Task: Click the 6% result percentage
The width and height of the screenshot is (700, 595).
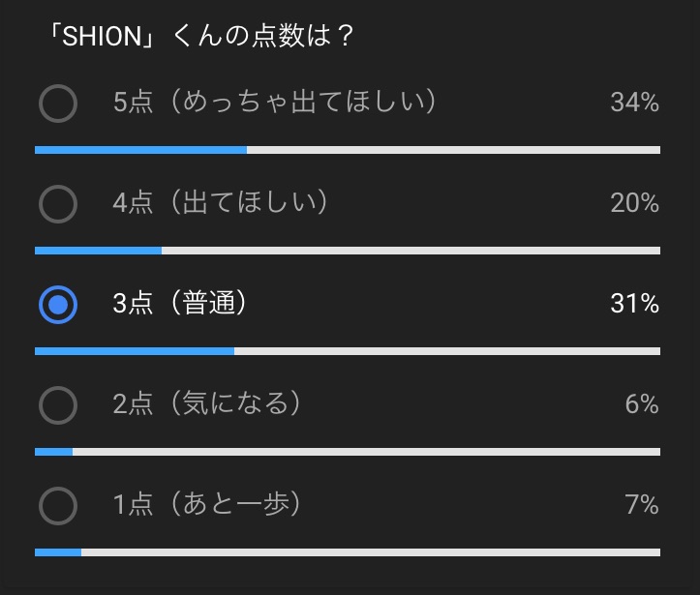Action: [642, 404]
